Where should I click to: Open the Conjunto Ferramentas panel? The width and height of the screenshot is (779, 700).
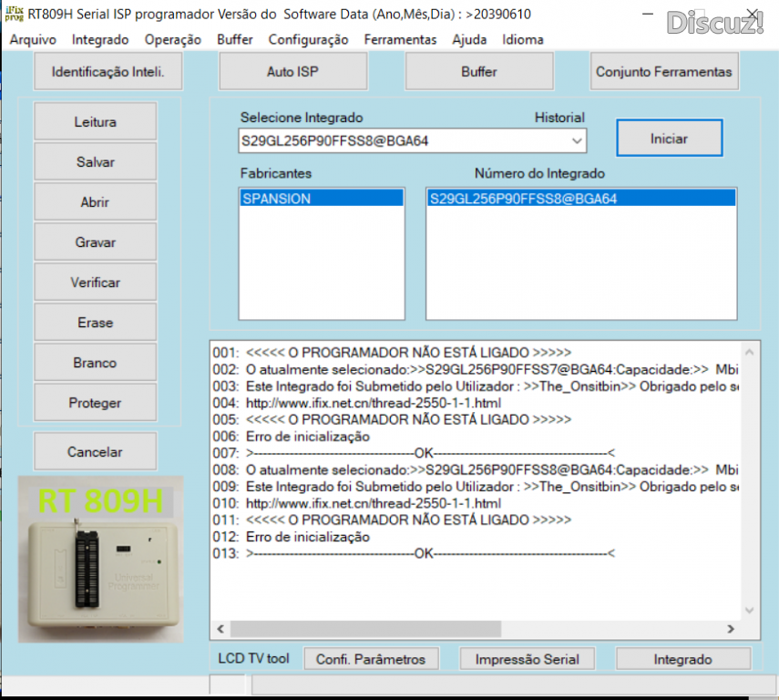coord(663,72)
